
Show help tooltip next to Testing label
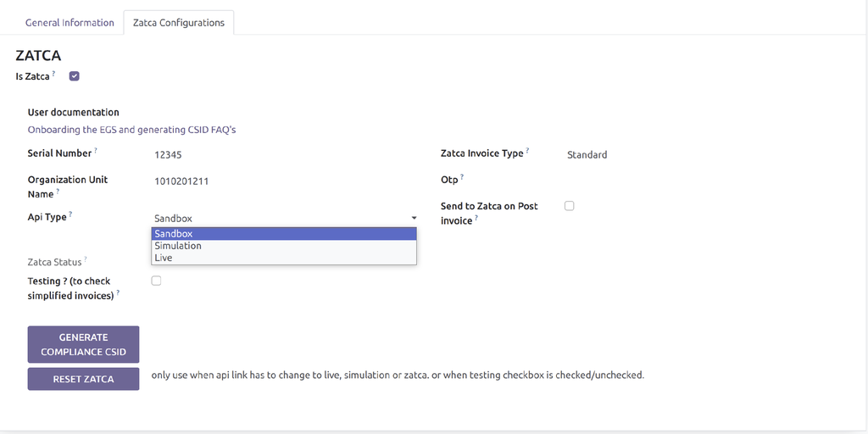(118, 292)
